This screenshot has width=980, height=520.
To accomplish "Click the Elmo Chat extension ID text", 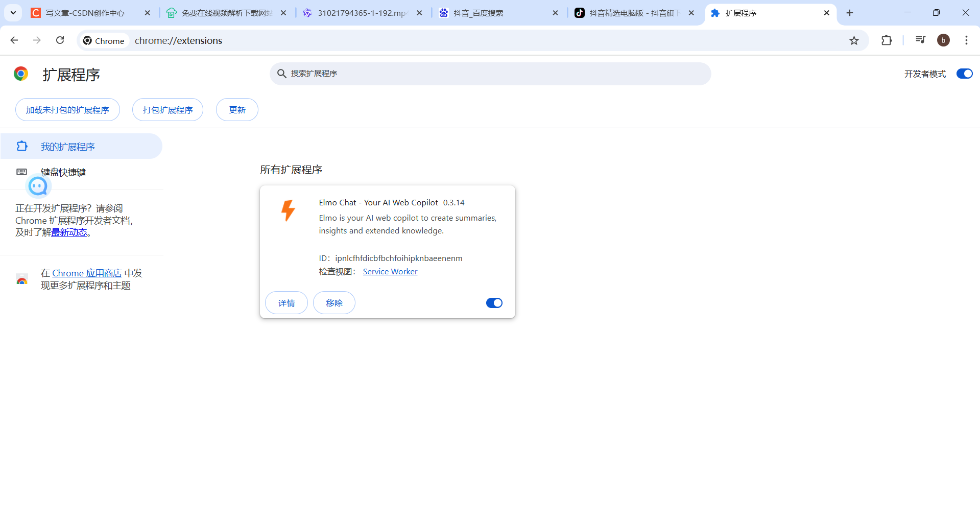I will point(391,258).
